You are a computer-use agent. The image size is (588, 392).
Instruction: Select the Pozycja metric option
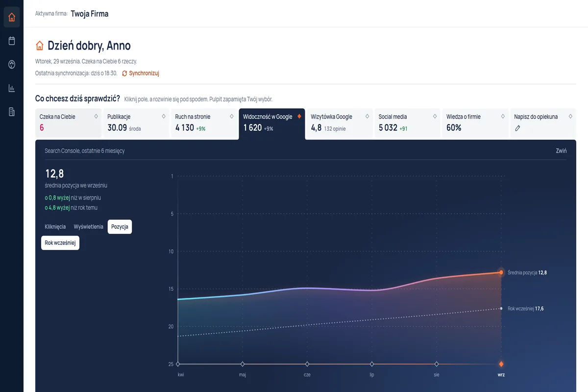point(120,227)
